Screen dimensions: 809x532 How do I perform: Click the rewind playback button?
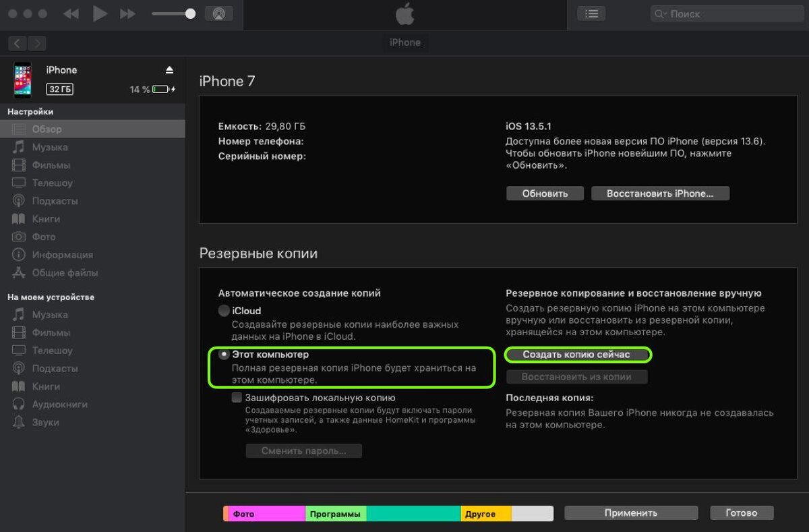(70, 13)
